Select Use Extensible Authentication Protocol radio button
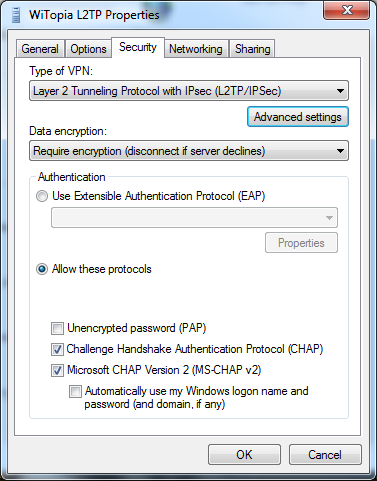The height and width of the screenshot is (481, 377). pyautogui.click(x=42, y=196)
